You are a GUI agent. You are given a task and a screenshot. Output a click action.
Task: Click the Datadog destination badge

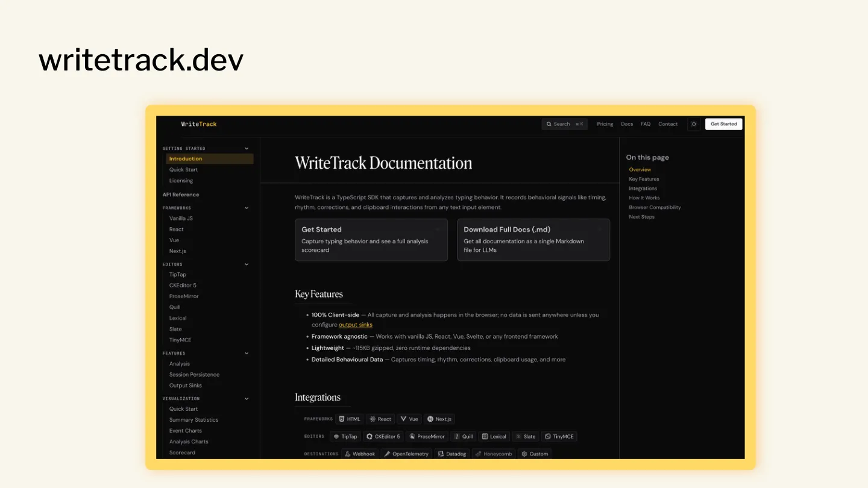452,454
